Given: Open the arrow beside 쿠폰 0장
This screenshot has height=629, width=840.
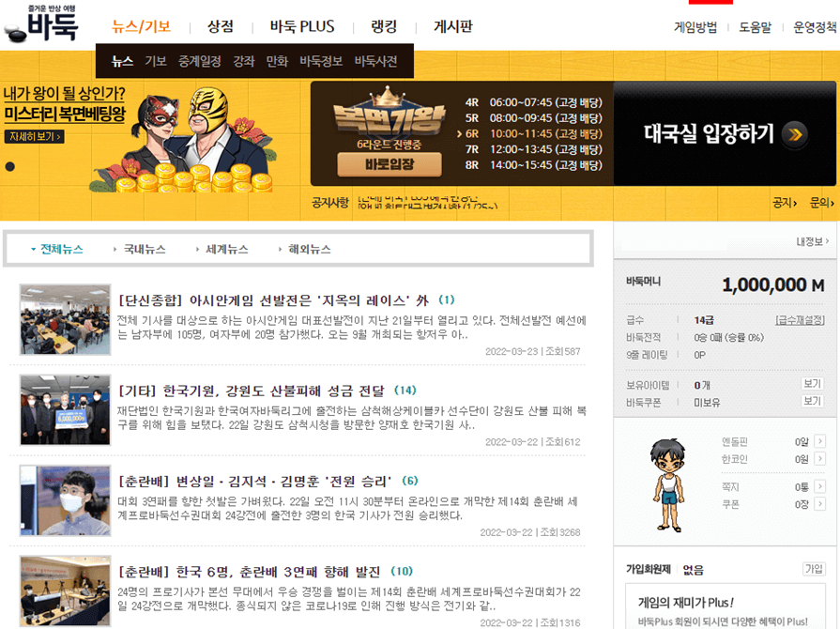Looking at the screenshot, I should [x=819, y=503].
